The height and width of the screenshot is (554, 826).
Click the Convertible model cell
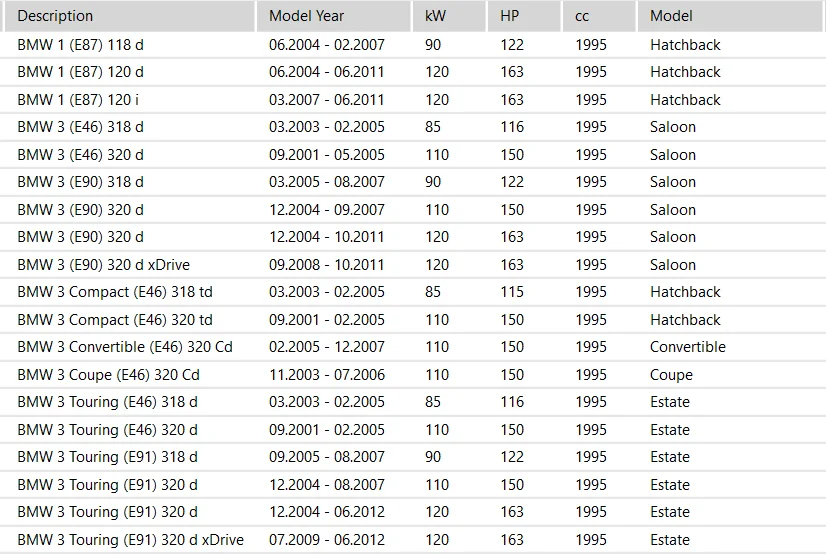point(688,347)
